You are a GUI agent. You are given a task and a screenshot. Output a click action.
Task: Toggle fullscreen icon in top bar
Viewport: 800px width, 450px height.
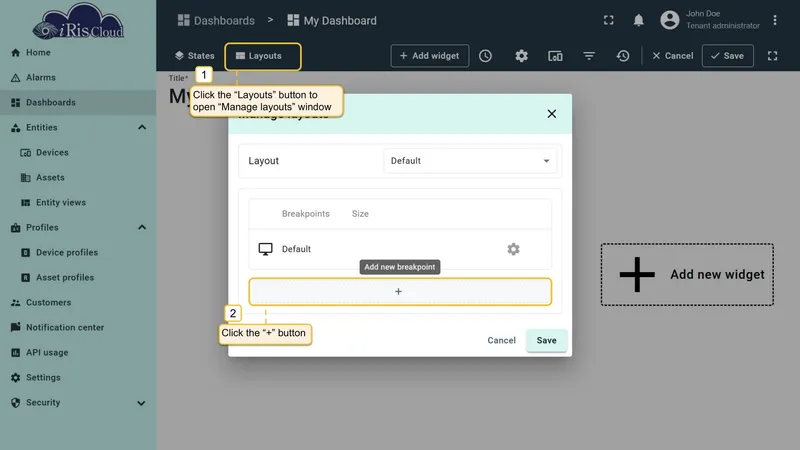609,20
